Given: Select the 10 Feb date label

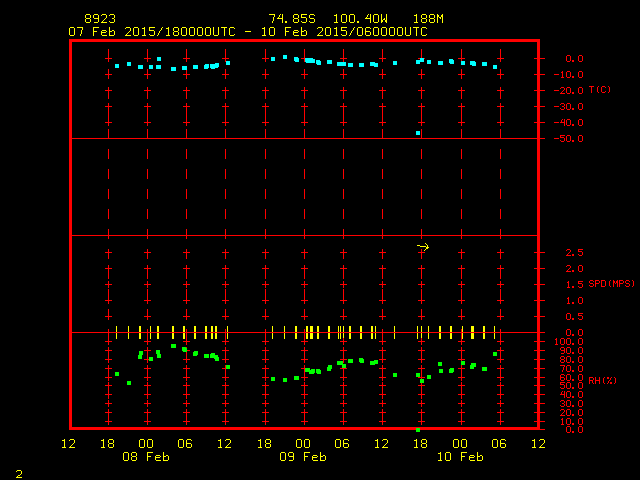Looking at the screenshot, I should point(459,457).
